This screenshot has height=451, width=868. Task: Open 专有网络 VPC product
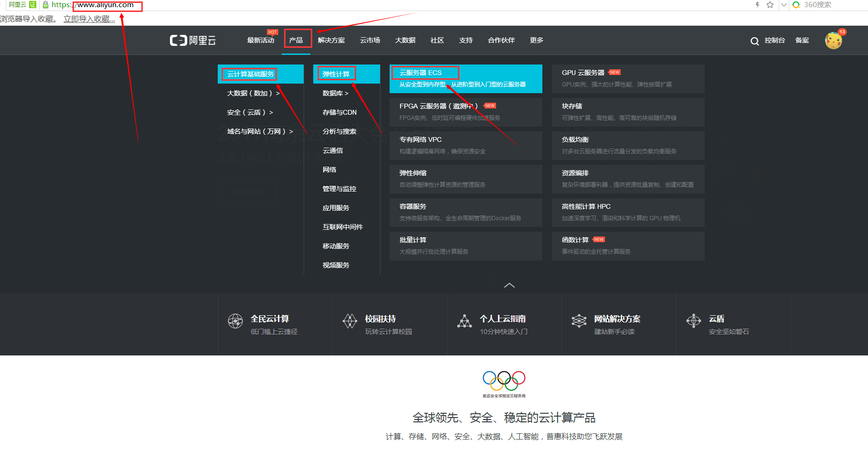466,146
